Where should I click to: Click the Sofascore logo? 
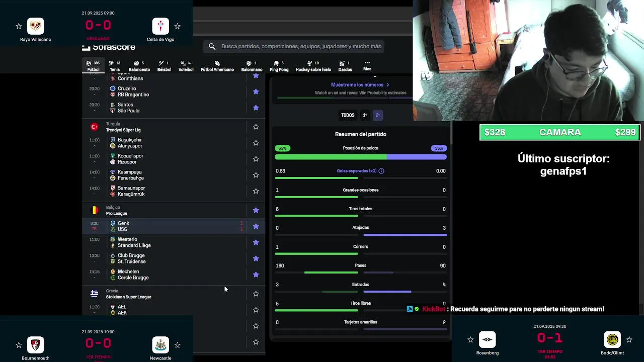click(x=109, y=47)
